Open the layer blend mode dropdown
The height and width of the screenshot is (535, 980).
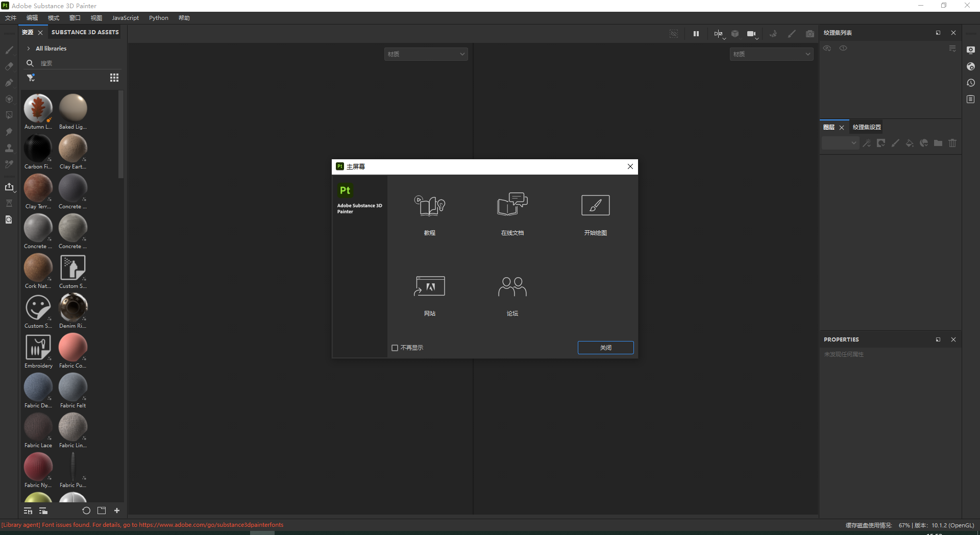pyautogui.click(x=840, y=143)
